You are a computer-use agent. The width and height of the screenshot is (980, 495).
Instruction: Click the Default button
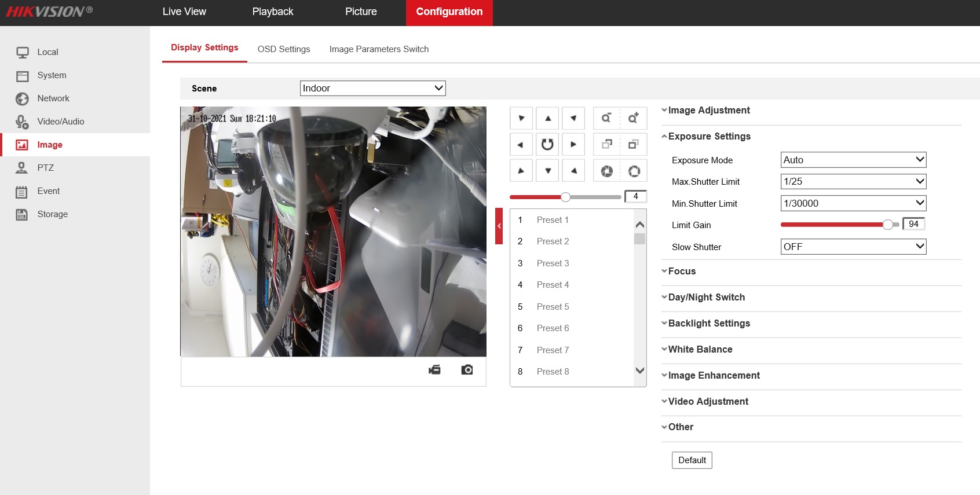pos(692,460)
